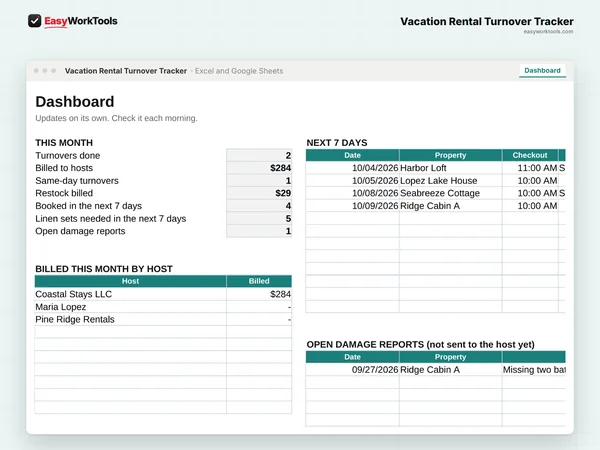Select the Seabreeze Cottage cell

point(450,193)
